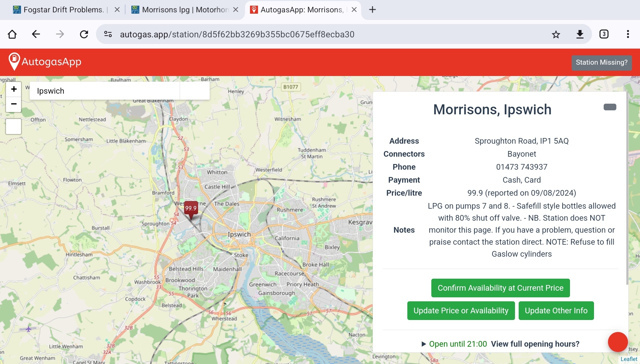Click the Chrome extensions puzzle icon
Image resolution: width=640 pixels, height=364 pixels.
604,35
